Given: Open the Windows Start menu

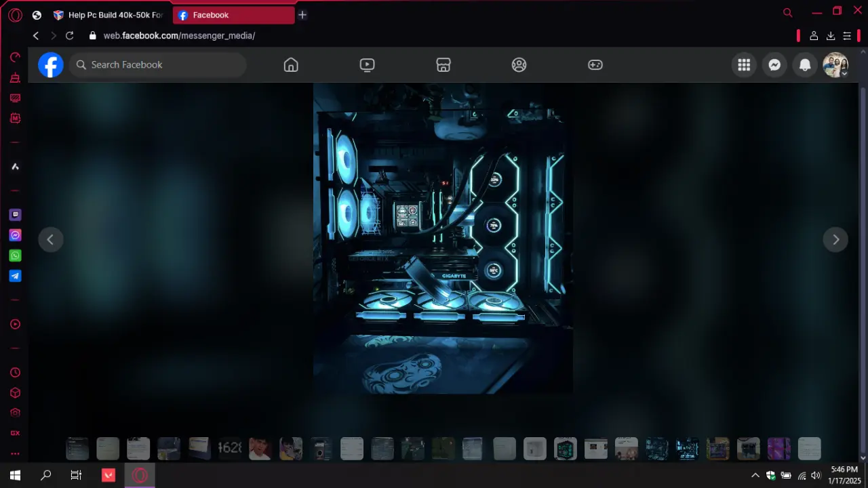Looking at the screenshot, I should click(15, 475).
